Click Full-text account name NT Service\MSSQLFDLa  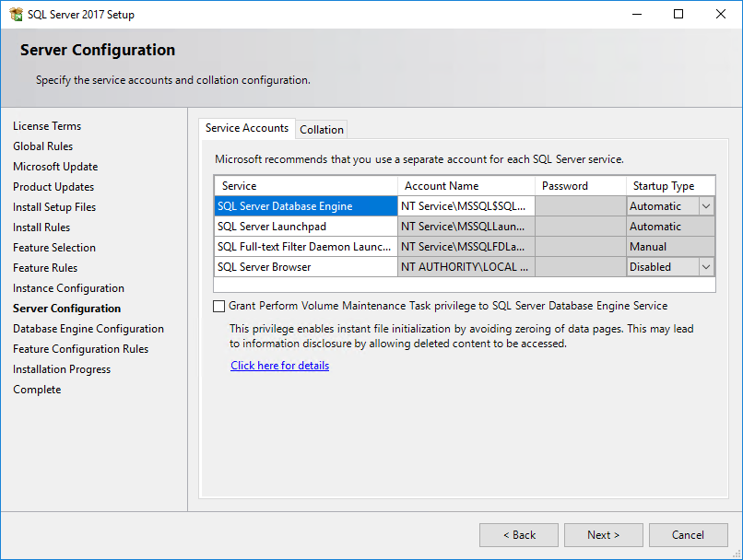coord(466,247)
